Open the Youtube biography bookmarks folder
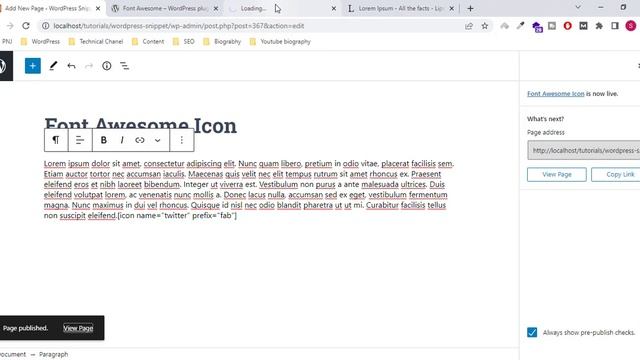 tap(280, 42)
